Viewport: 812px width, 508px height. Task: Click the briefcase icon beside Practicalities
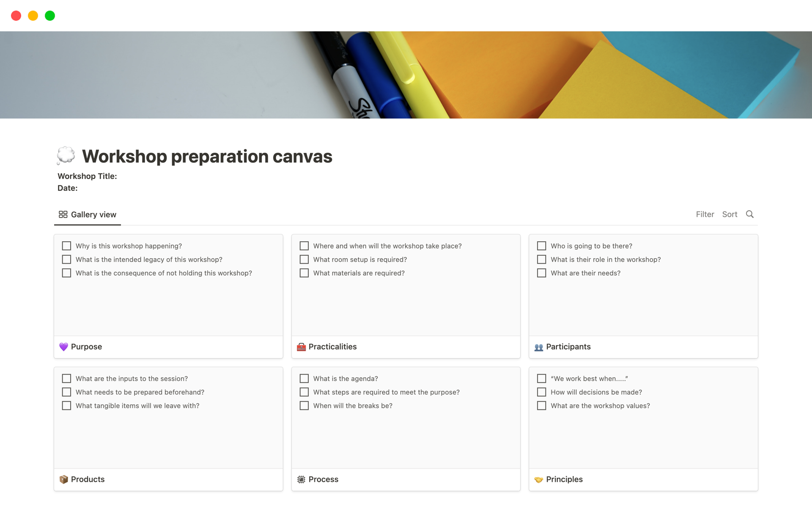pos(301,346)
